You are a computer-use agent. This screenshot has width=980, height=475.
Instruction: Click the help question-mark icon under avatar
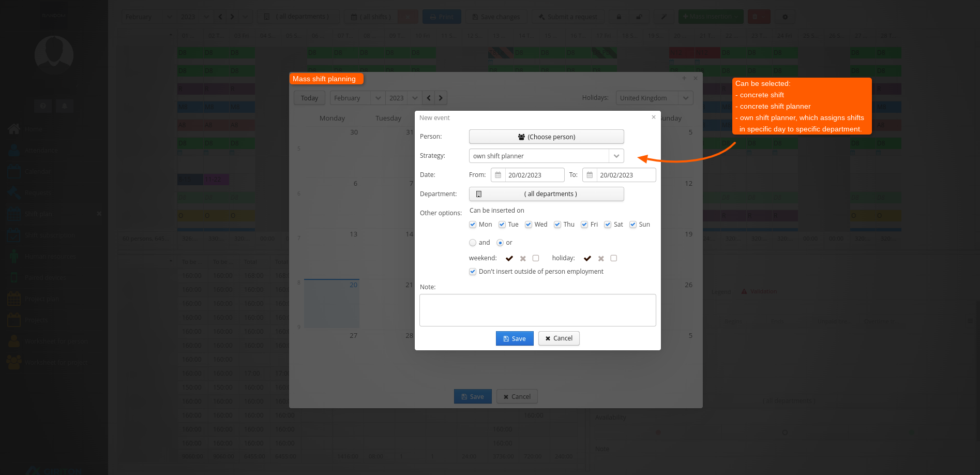pos(43,106)
